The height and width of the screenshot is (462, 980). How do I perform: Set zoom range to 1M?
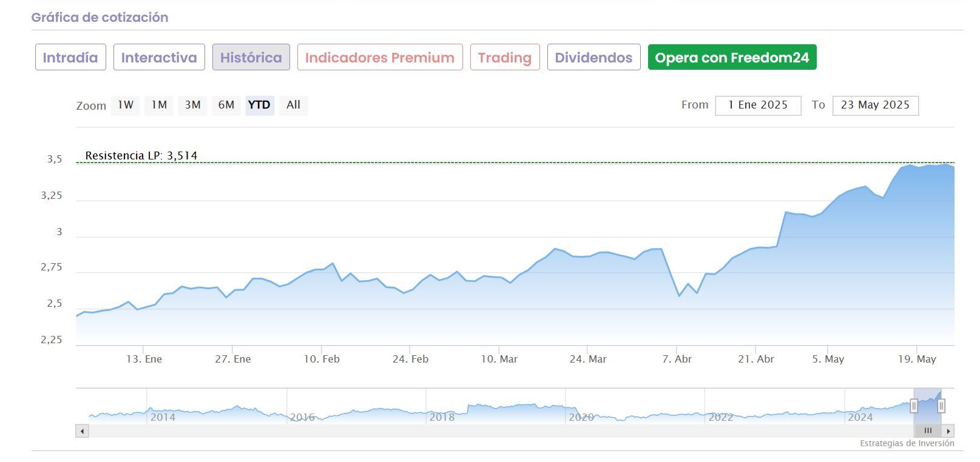(x=159, y=105)
